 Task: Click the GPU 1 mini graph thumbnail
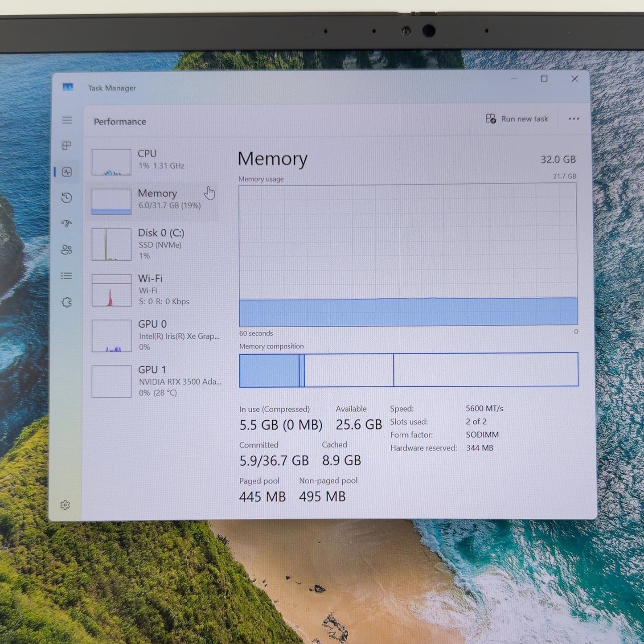[x=111, y=381]
